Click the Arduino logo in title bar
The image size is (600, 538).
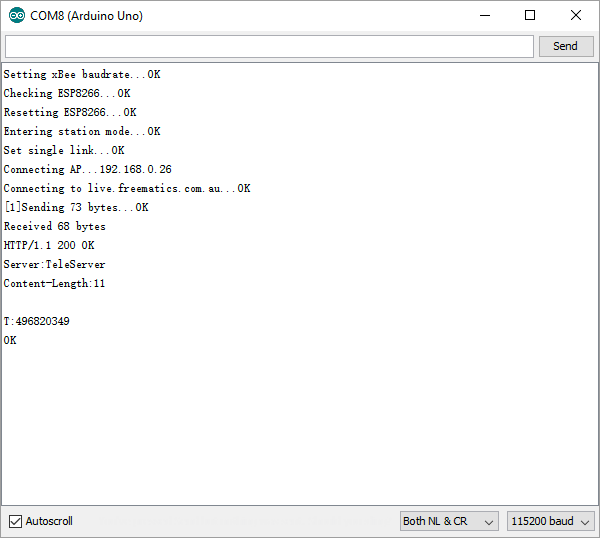(x=16, y=16)
